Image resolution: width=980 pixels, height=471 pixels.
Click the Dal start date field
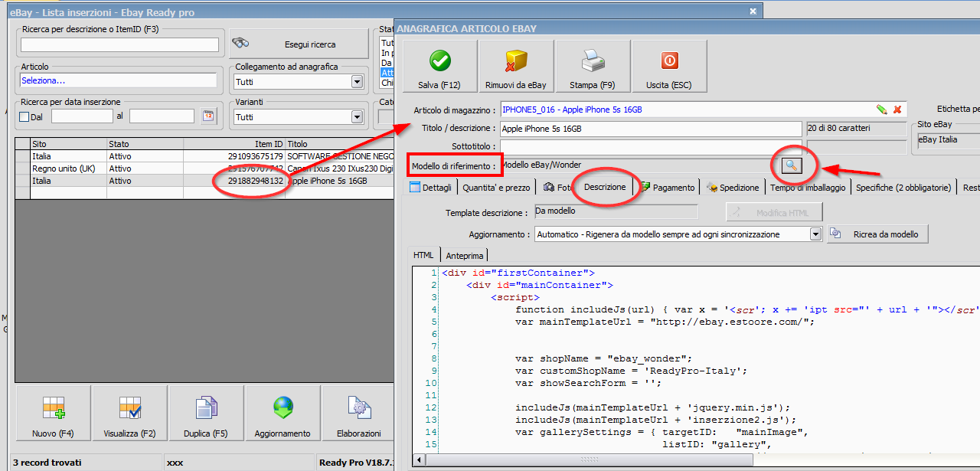coord(82,116)
